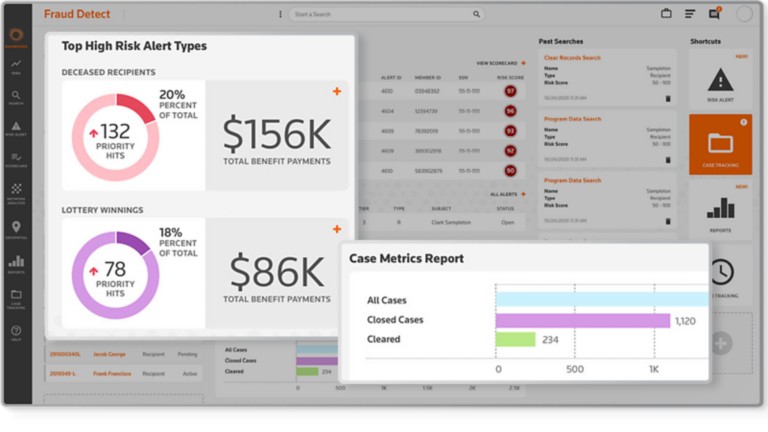
Task: Open the Reports bar chart shortcut
Action: coord(720,212)
